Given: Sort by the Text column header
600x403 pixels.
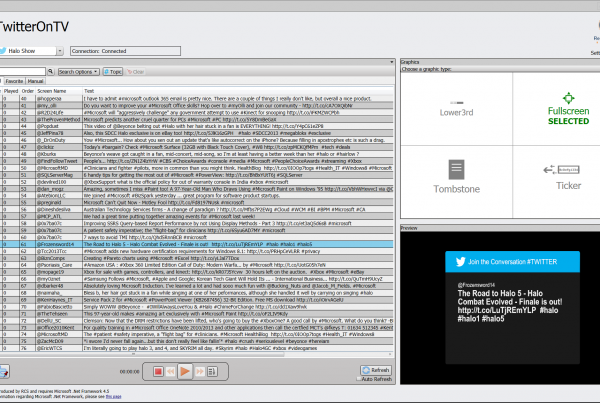Looking at the screenshot, I should pos(238,91).
